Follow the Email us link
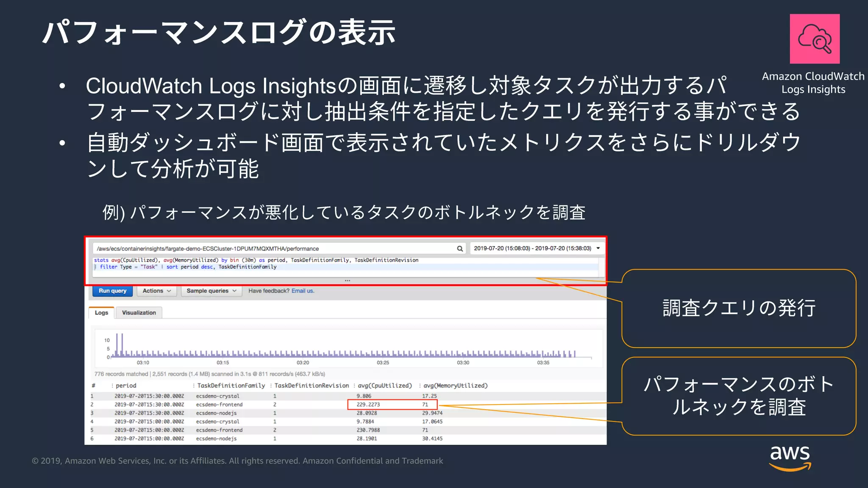The width and height of the screenshot is (868, 488). click(x=303, y=291)
